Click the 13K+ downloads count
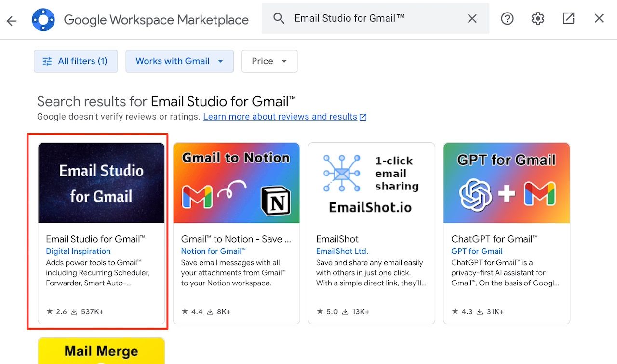Image resolution: width=617 pixels, height=364 pixels. click(356, 312)
